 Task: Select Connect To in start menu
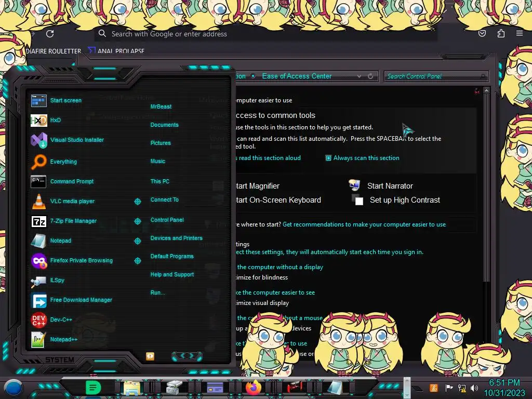(x=164, y=200)
